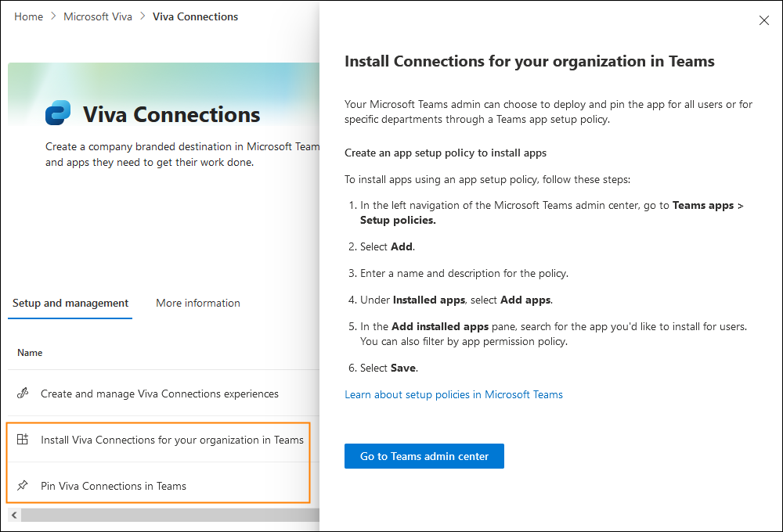Viewport: 783px width, 532px height.
Task: Open Learn about setup policies in Microsoft Teams
Action: (453, 394)
